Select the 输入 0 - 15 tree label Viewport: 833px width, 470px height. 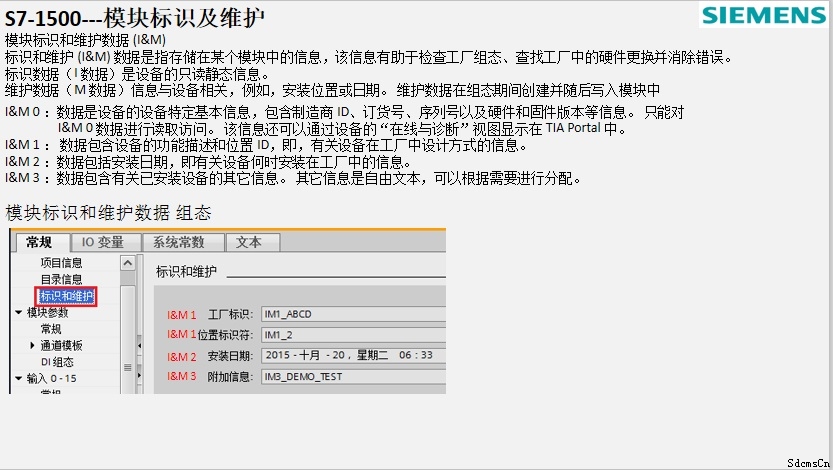(x=52, y=378)
